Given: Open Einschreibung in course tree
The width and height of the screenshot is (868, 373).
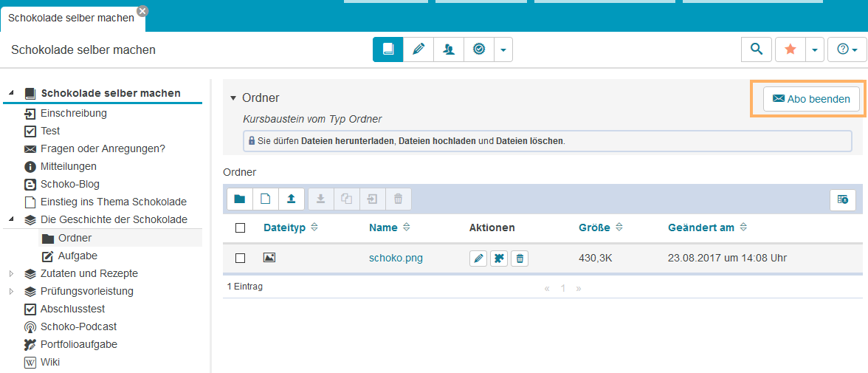Looking at the screenshot, I should [x=74, y=114].
